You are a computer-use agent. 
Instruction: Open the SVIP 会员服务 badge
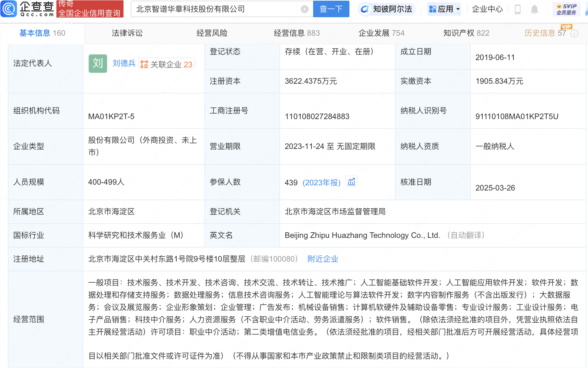[x=566, y=9]
